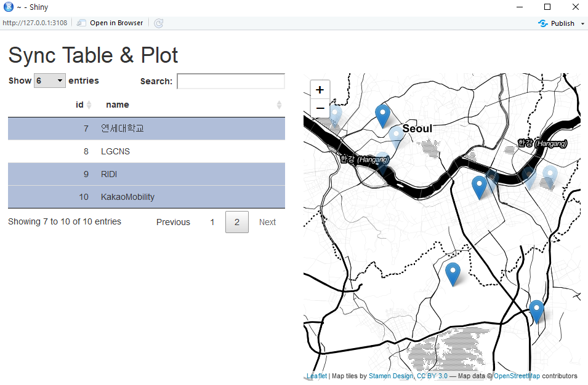The height and width of the screenshot is (385, 588).
Task: Open the OpenStreetMap link
Action: (x=517, y=376)
